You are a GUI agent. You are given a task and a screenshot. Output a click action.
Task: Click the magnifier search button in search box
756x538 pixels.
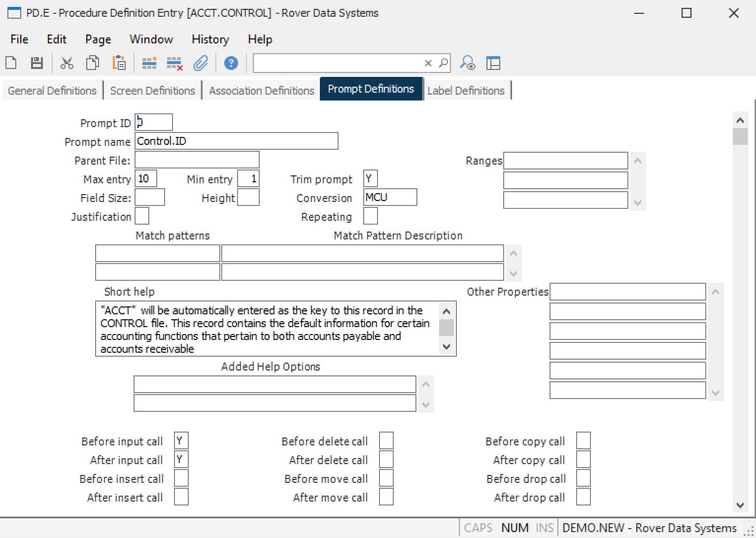tap(443, 63)
